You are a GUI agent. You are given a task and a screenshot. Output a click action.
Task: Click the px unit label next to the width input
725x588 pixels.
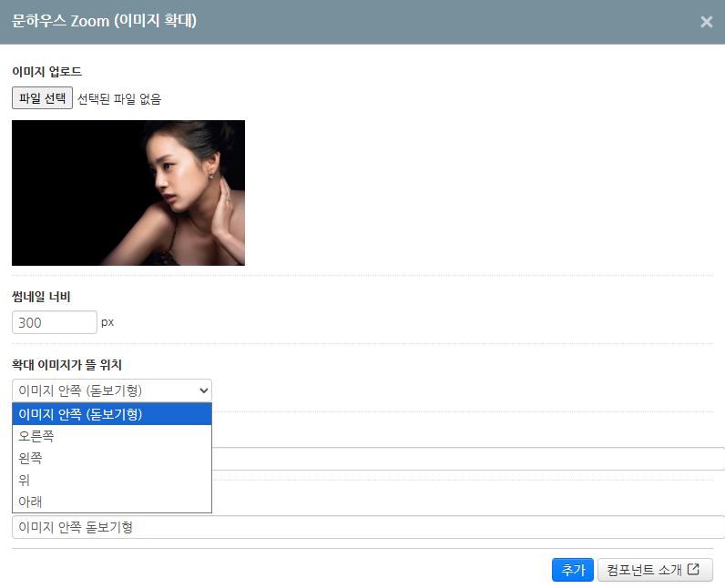[x=107, y=322]
